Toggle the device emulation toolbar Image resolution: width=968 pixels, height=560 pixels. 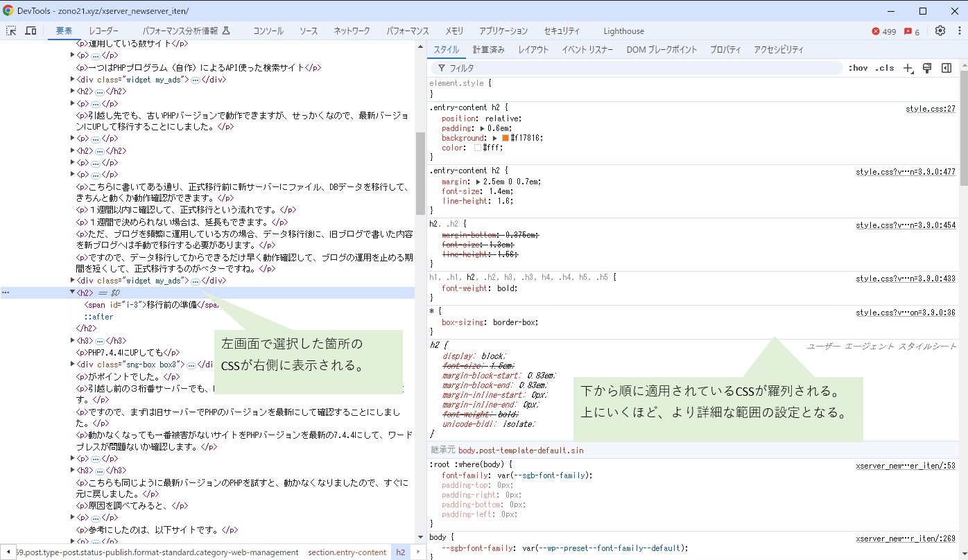pyautogui.click(x=30, y=30)
